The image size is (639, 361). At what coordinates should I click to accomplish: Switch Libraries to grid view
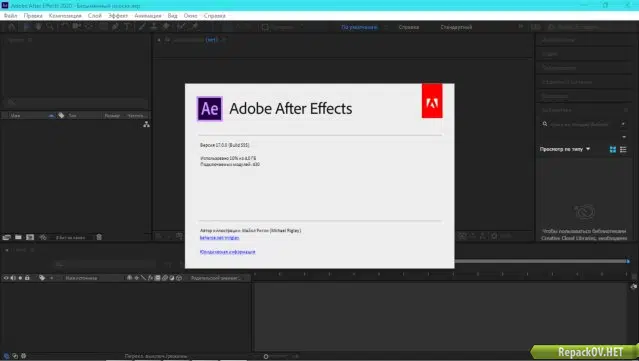613,150
